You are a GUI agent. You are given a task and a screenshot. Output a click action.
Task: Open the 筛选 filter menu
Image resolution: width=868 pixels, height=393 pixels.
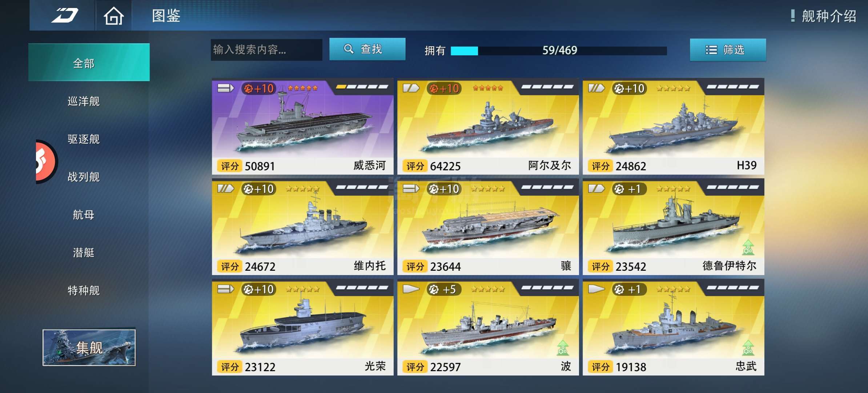pyautogui.click(x=728, y=49)
